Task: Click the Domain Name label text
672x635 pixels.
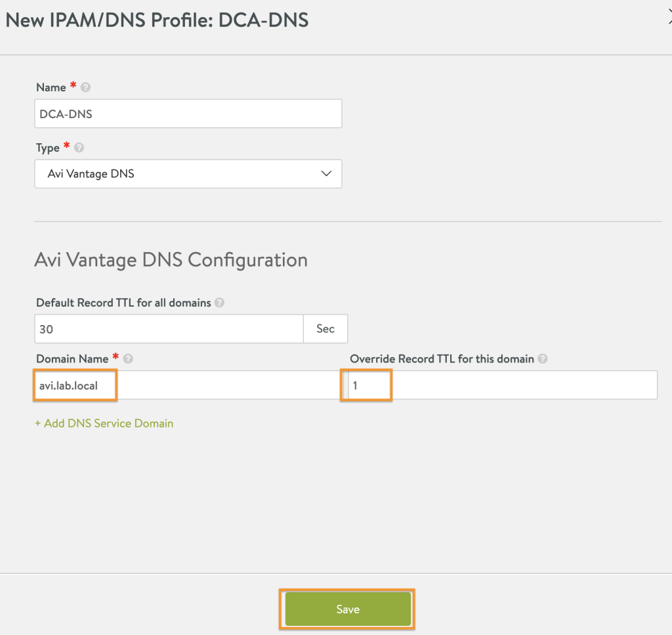Action: click(72, 359)
